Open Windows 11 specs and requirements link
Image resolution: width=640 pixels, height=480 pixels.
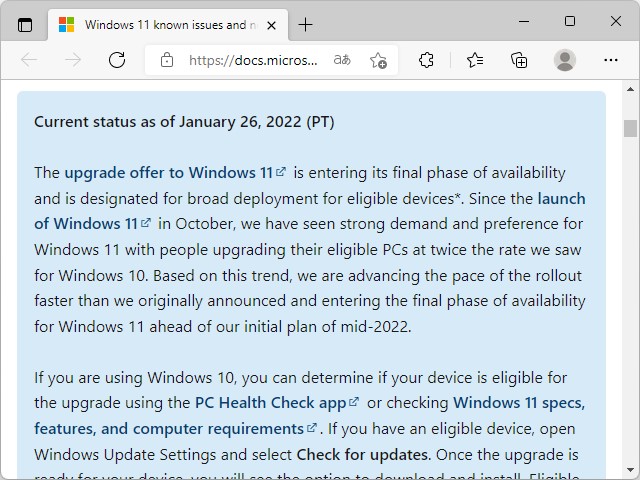click(168, 428)
